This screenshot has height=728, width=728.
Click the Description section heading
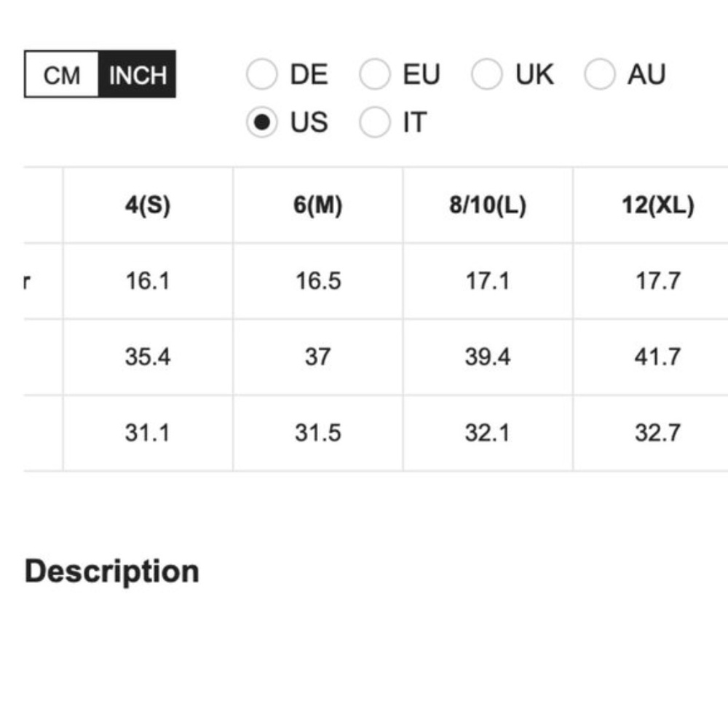coord(112,571)
